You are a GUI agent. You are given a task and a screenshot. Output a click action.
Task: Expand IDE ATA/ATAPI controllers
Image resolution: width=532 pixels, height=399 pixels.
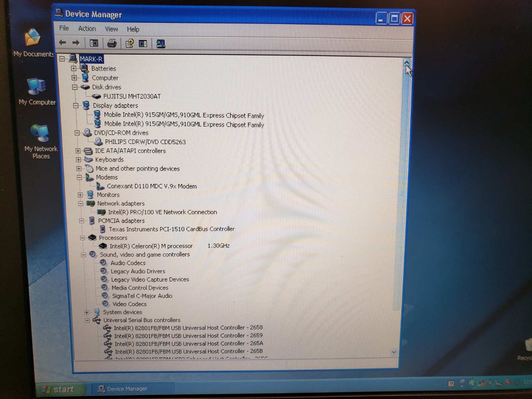(x=78, y=151)
